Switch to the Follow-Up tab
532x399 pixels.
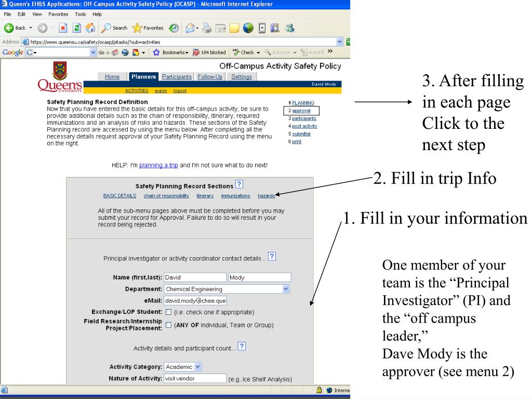click(x=210, y=77)
